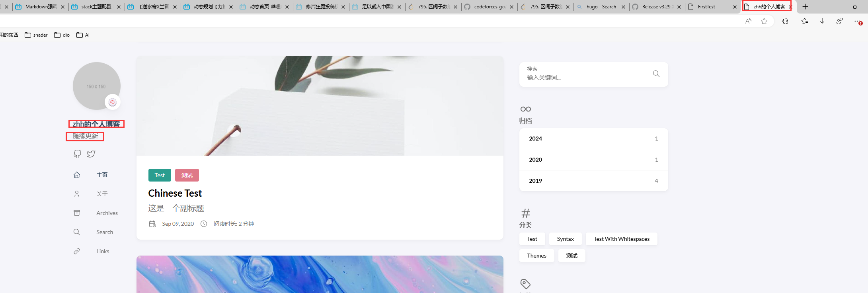Open the browser extensions puzzle icon
Image resolution: width=868 pixels, height=293 pixels.
tap(785, 21)
